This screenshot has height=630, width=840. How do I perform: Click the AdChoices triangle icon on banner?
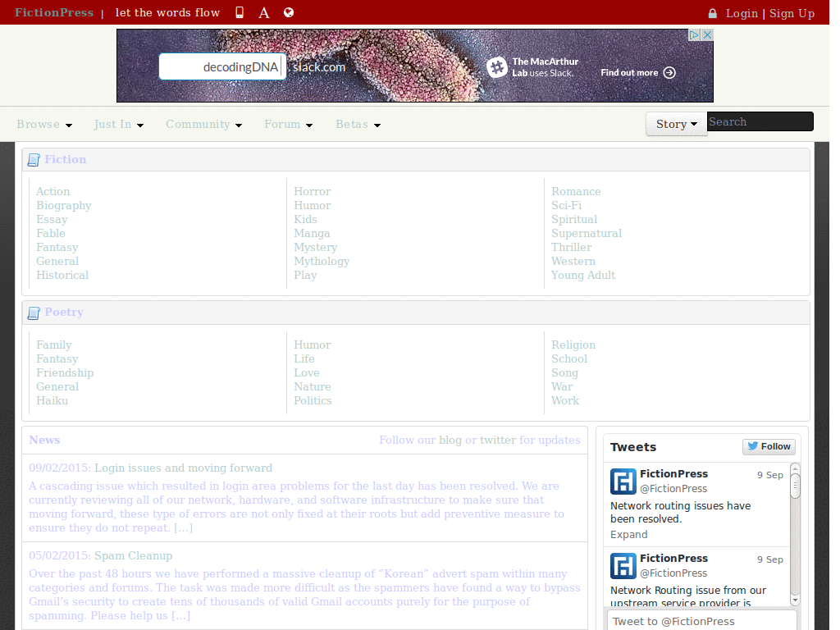click(x=694, y=35)
